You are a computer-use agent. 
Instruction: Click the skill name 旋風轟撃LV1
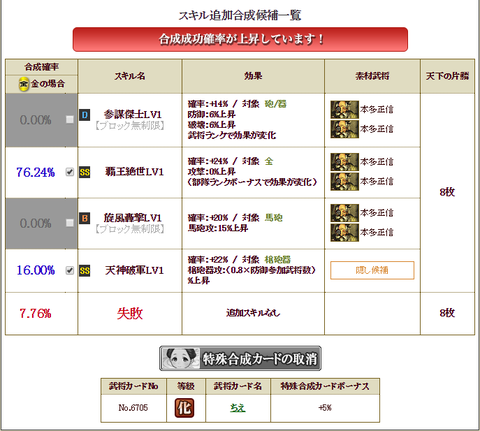coord(133,218)
